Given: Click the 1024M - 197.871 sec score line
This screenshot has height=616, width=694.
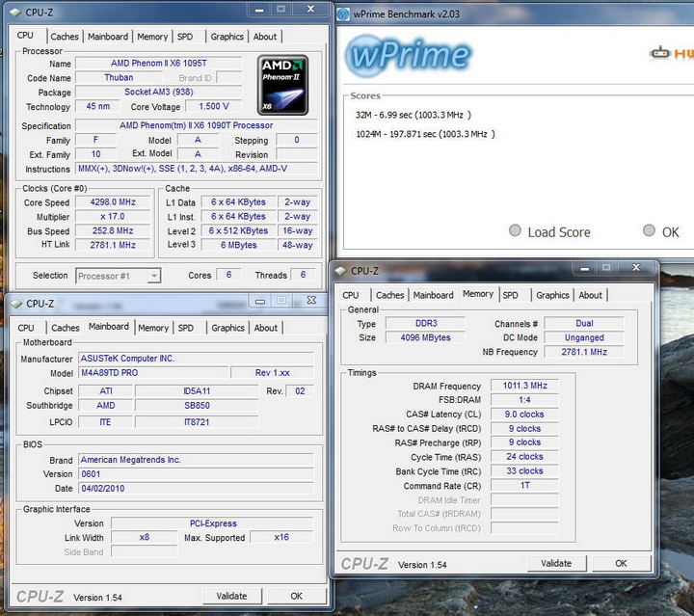Looking at the screenshot, I should coord(425,134).
